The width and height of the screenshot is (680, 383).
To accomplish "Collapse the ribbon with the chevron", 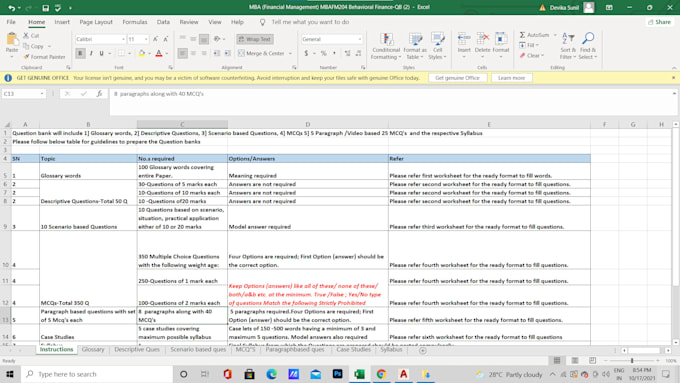I will tap(674, 68).
